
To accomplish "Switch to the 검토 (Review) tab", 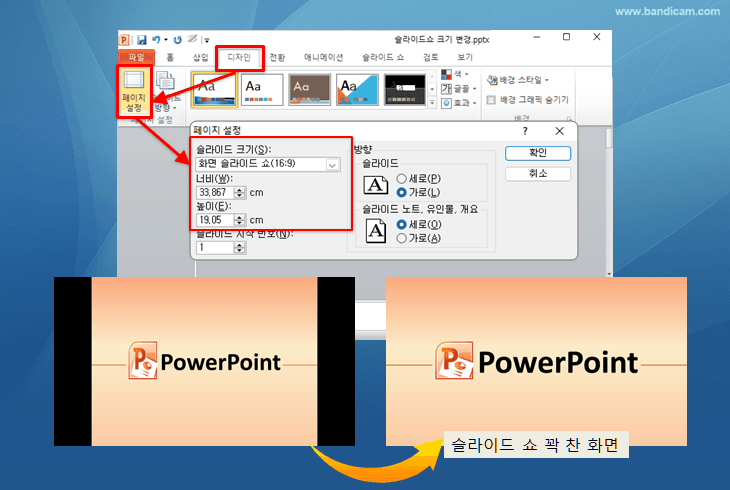I will tap(431, 57).
